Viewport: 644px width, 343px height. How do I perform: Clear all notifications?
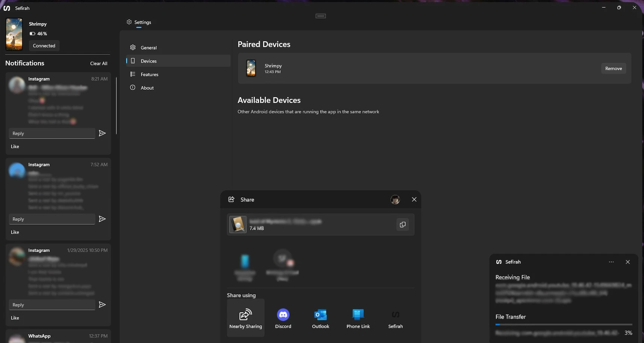point(98,63)
